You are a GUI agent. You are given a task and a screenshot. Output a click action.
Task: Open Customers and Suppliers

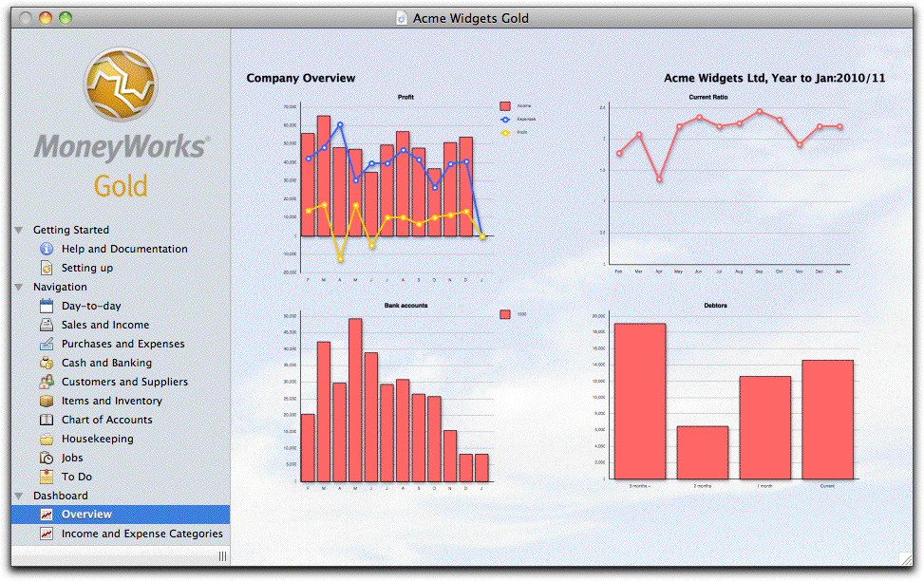coord(124,382)
